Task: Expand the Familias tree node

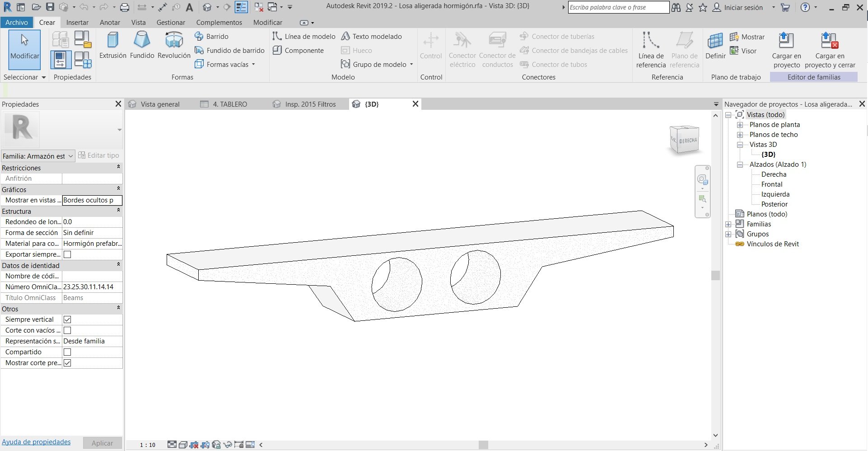Action: (x=728, y=224)
